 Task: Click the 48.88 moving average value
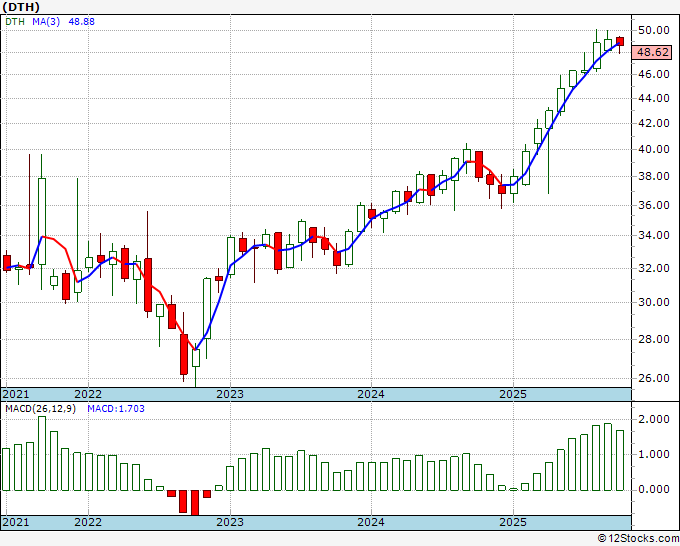click(82, 22)
